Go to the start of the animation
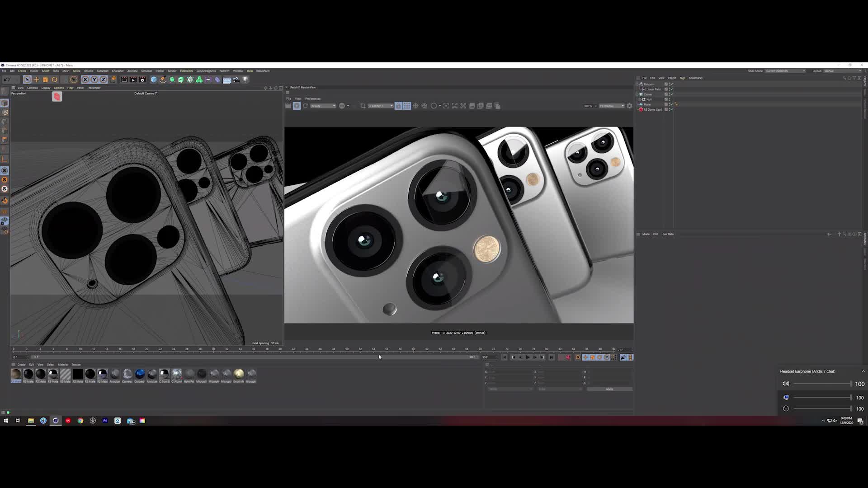This screenshot has width=868, height=488. point(504,357)
